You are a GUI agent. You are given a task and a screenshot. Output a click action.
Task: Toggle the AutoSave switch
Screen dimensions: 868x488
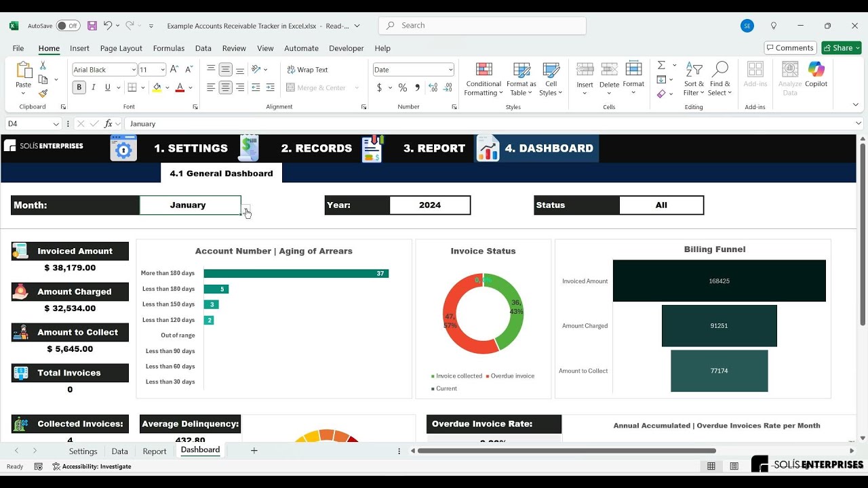click(x=68, y=26)
